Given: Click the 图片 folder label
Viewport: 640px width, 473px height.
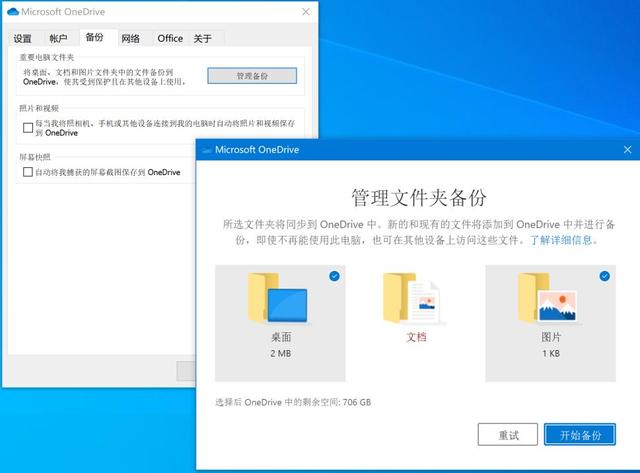Looking at the screenshot, I should pyautogui.click(x=551, y=337).
